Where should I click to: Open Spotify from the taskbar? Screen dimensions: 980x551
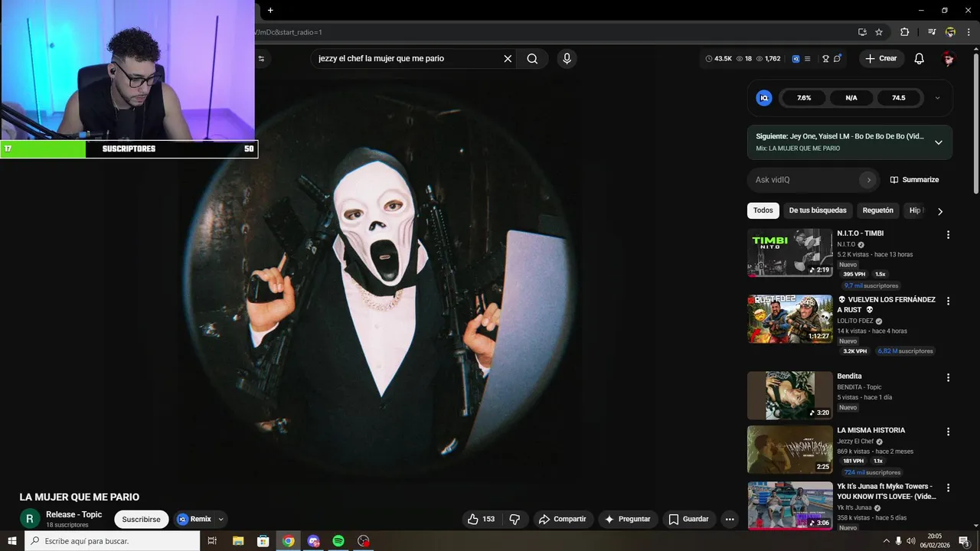point(338,541)
